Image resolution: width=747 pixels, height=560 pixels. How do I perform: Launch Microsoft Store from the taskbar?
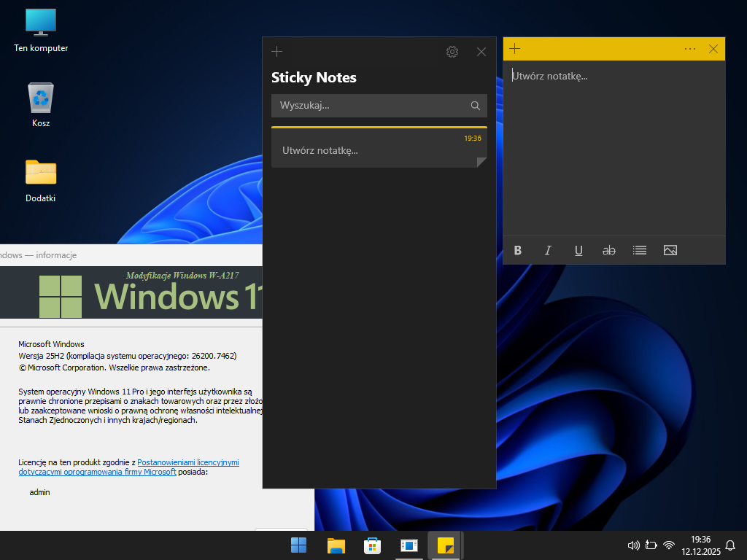[372, 545]
